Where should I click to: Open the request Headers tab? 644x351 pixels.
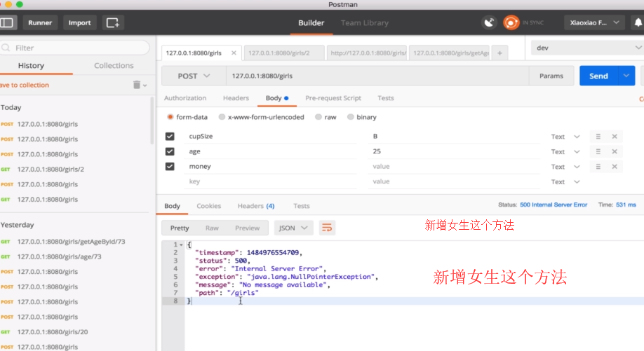click(236, 98)
